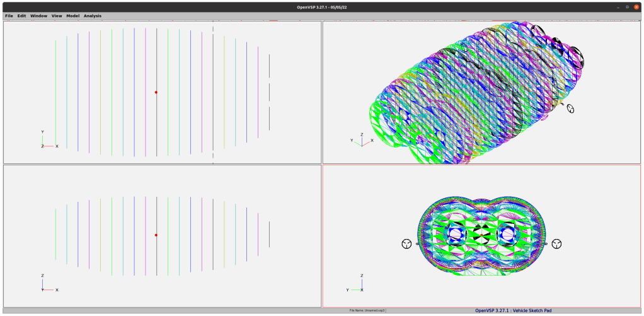Open the File menu

[x=9, y=16]
